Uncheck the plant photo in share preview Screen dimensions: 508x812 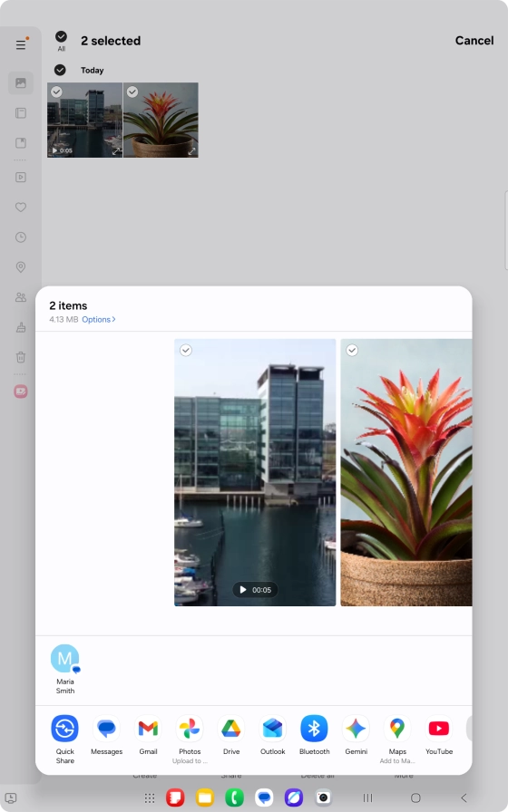[352, 351]
